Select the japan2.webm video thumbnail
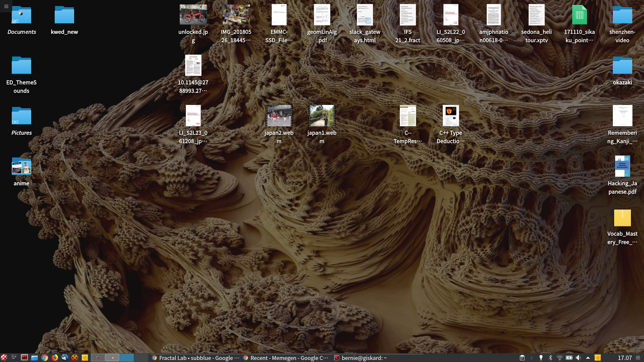The width and height of the screenshot is (644, 362). click(x=279, y=116)
